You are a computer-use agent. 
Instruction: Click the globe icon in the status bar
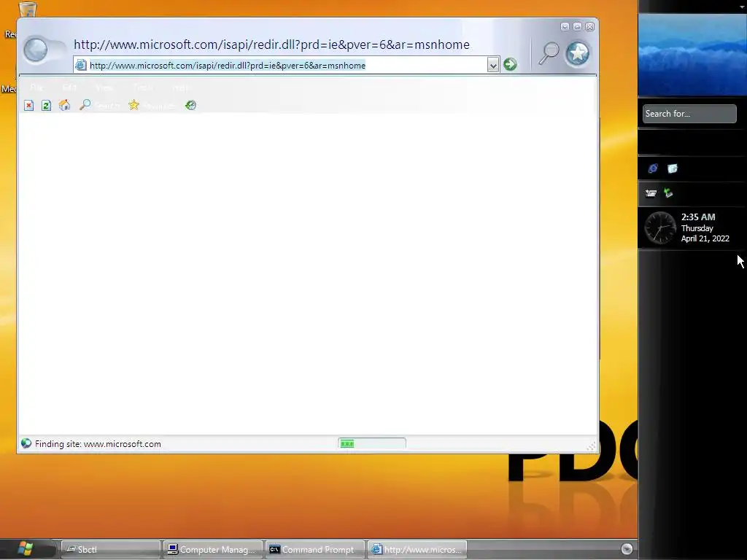26,444
